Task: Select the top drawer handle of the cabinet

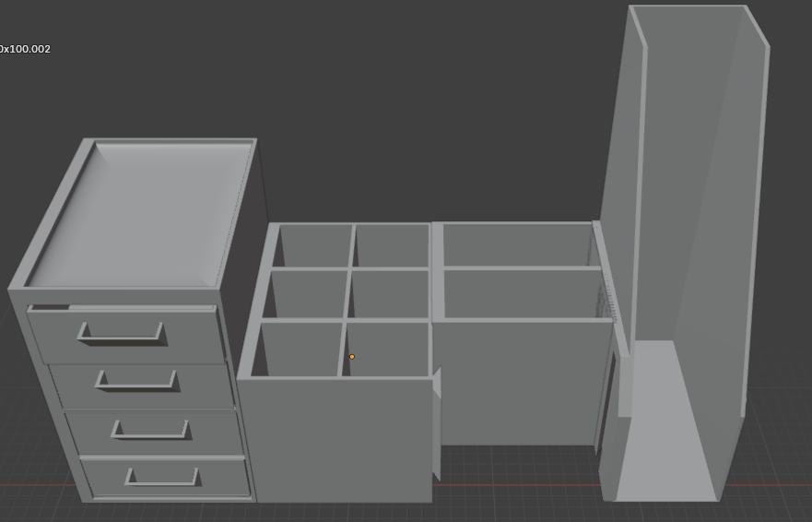Action: (123, 334)
